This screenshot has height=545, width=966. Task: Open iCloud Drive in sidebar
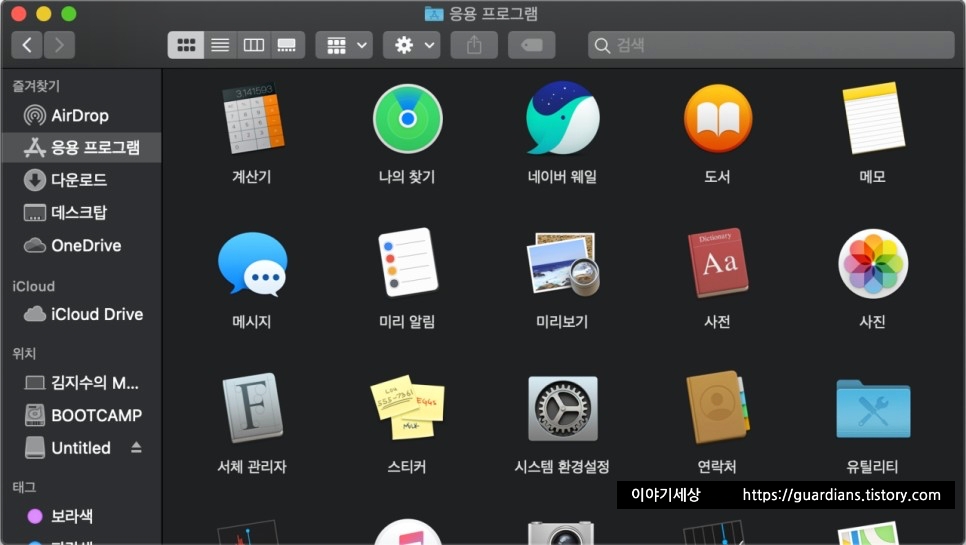tap(81, 314)
